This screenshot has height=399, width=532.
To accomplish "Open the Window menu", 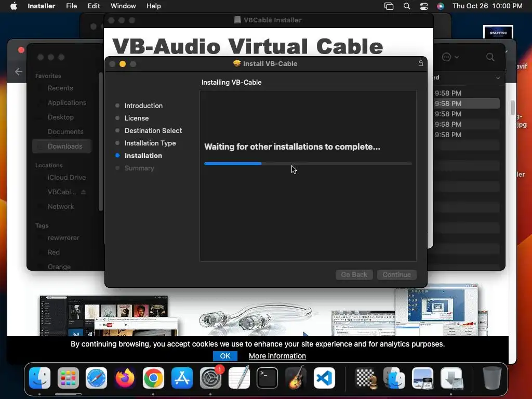I will pyautogui.click(x=123, y=6).
